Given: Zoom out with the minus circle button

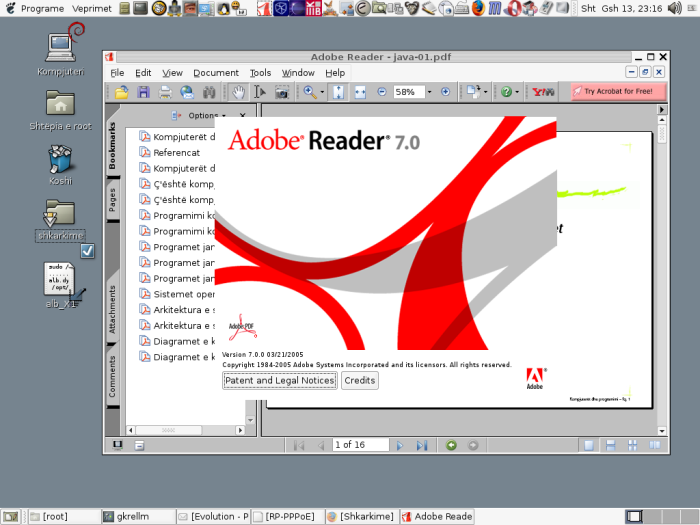Looking at the screenshot, I should click(x=382, y=92).
